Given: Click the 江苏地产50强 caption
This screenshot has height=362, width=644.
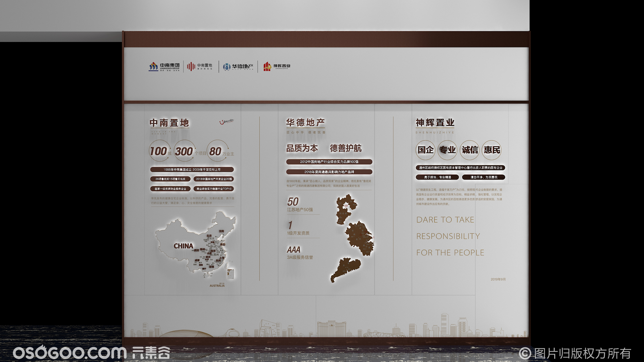Looking at the screenshot, I should pyautogui.click(x=300, y=210).
